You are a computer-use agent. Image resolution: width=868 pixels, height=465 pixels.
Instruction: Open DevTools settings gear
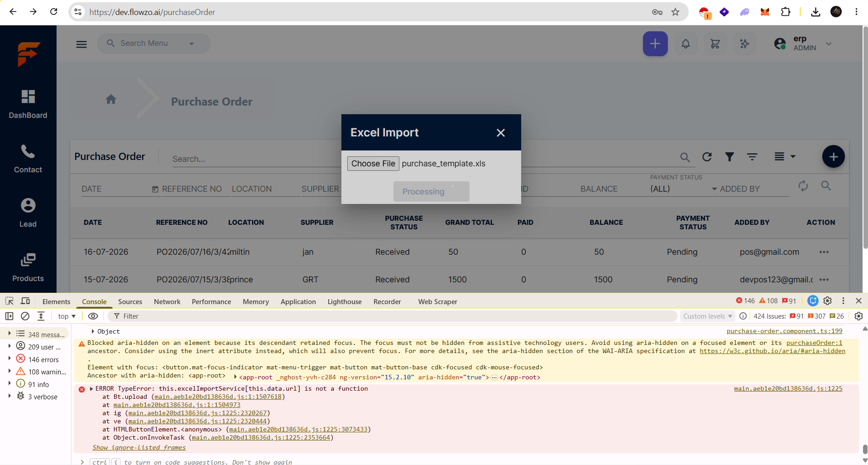(828, 301)
